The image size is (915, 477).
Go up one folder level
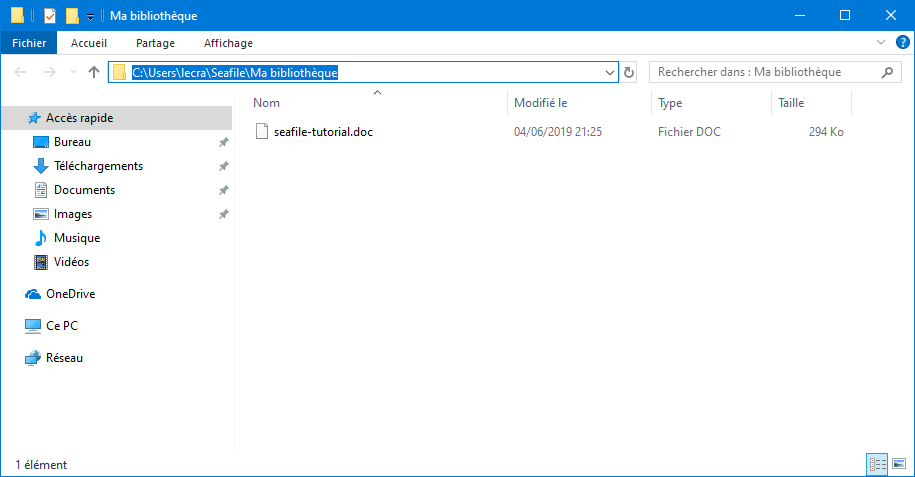pos(93,72)
